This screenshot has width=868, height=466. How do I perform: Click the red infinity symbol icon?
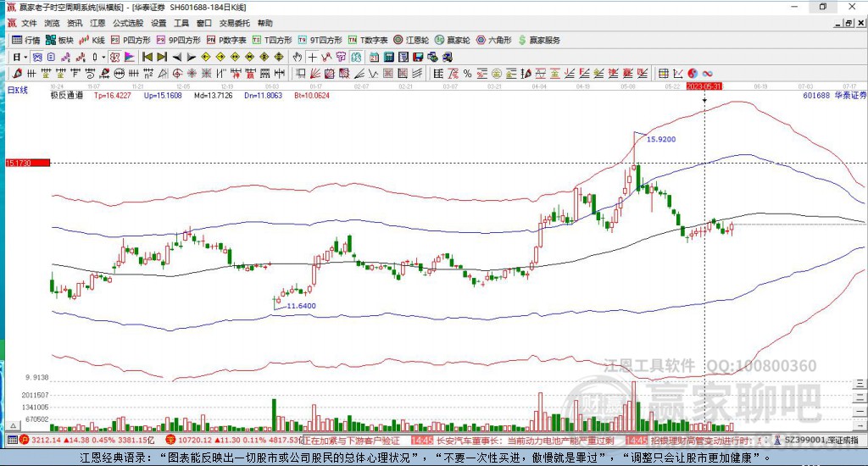pos(707,73)
